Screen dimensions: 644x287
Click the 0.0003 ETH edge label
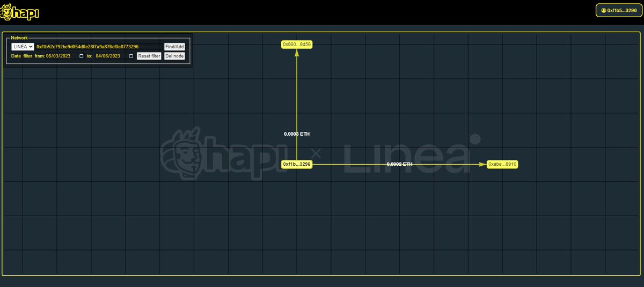[297, 134]
